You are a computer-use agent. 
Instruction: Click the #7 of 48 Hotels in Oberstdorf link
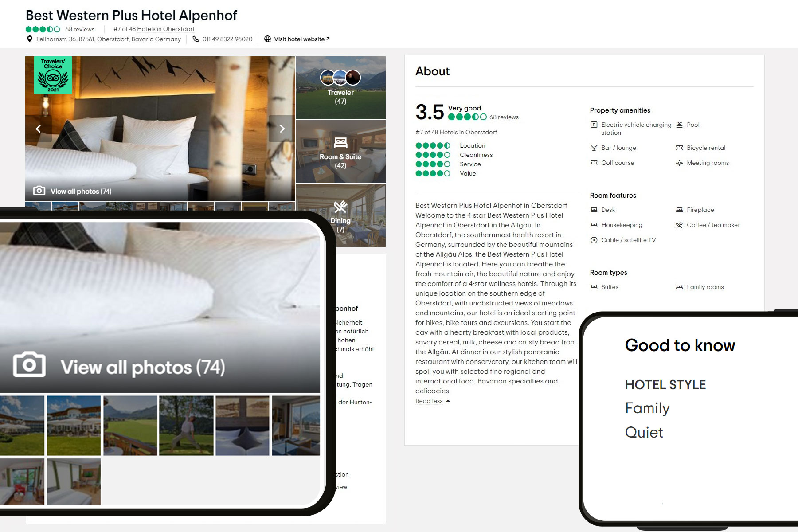click(x=154, y=29)
